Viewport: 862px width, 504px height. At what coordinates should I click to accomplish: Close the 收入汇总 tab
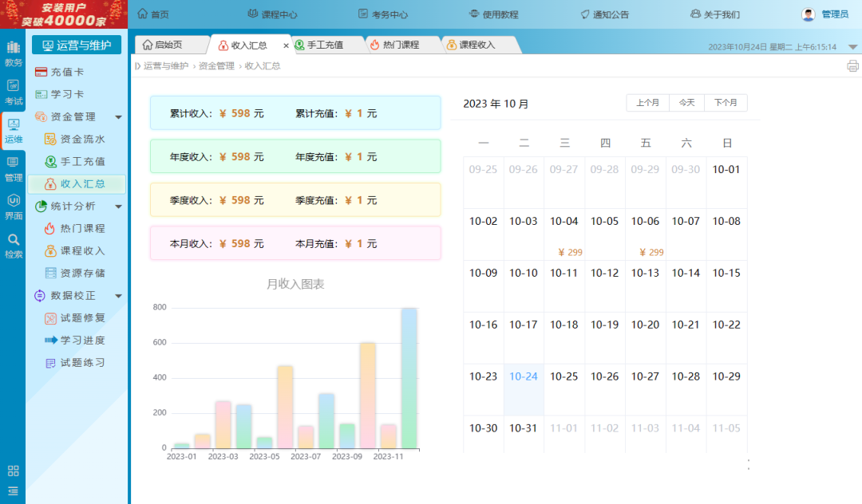coord(286,45)
